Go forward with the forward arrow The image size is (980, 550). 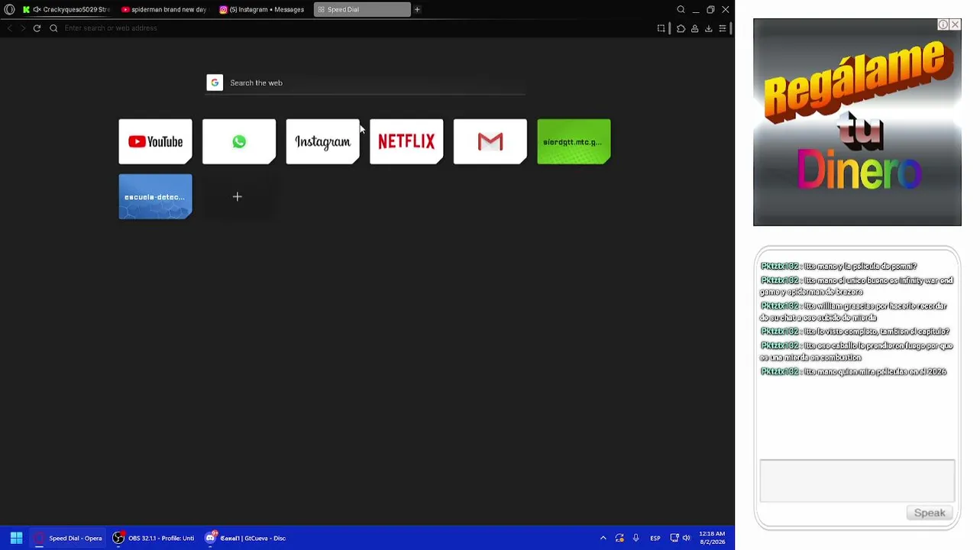click(23, 28)
